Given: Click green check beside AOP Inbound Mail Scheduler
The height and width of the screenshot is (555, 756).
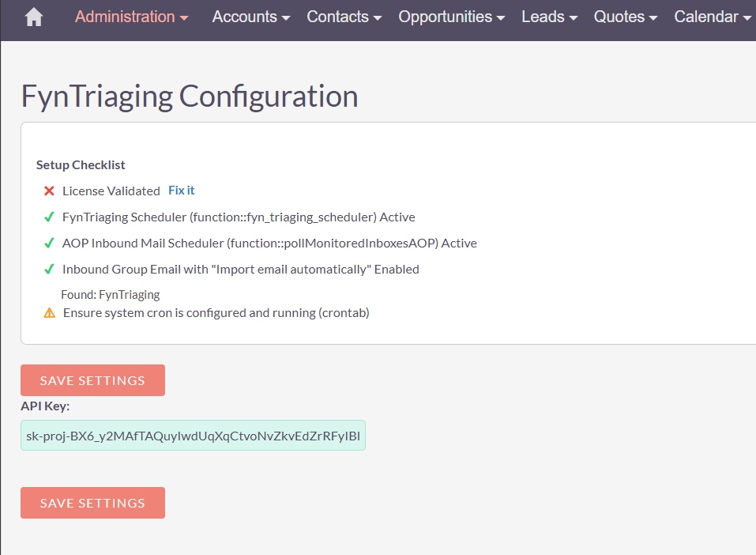Looking at the screenshot, I should (x=49, y=243).
